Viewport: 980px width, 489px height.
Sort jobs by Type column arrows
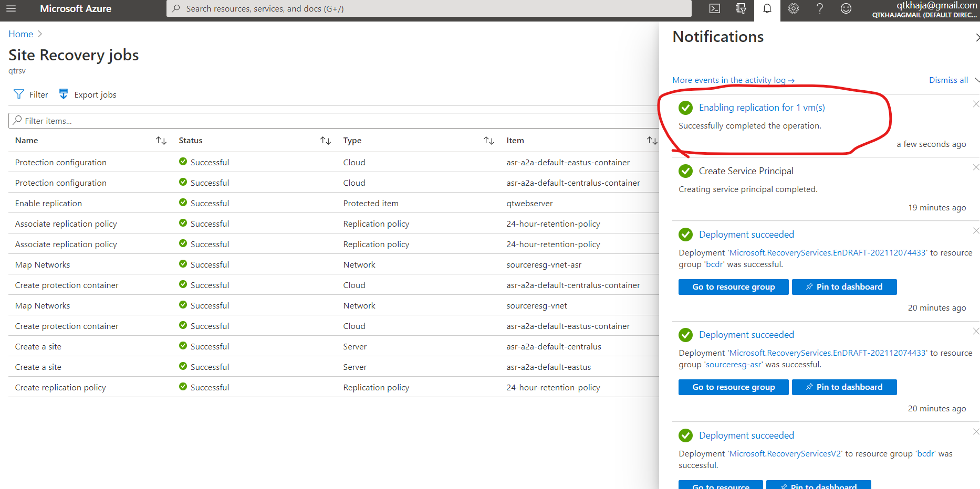[x=489, y=141]
